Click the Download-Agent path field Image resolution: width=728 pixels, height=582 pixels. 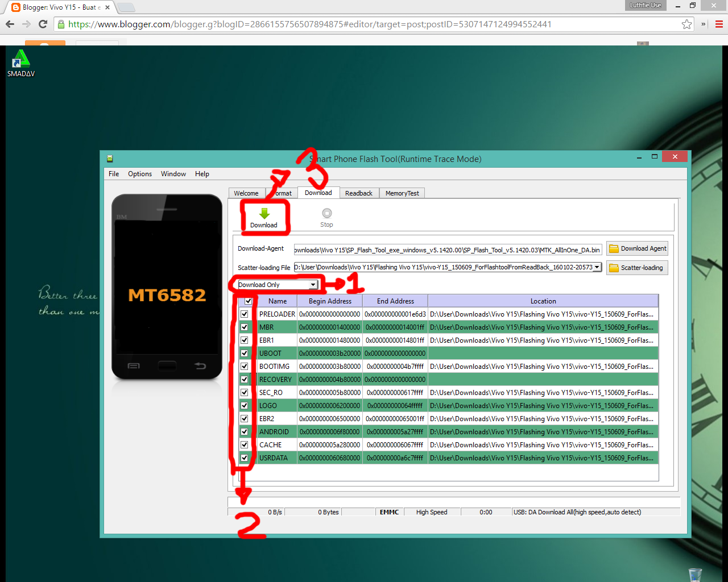pyautogui.click(x=448, y=250)
